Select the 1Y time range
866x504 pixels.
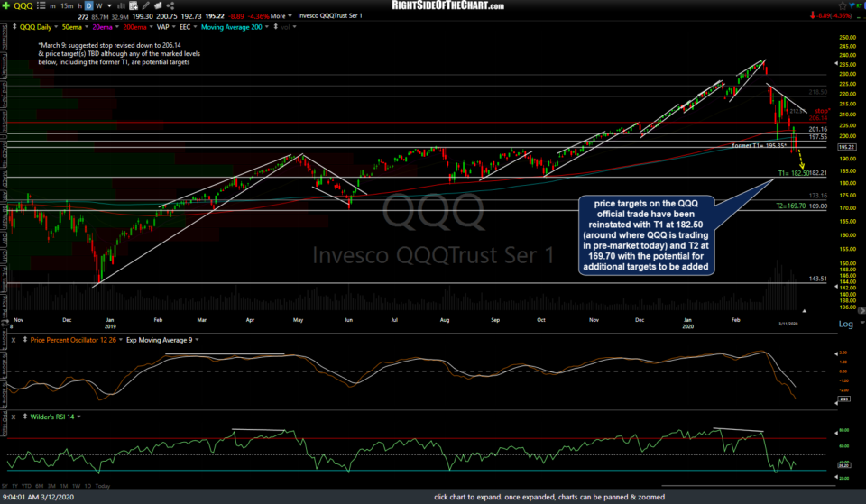tap(14, 486)
